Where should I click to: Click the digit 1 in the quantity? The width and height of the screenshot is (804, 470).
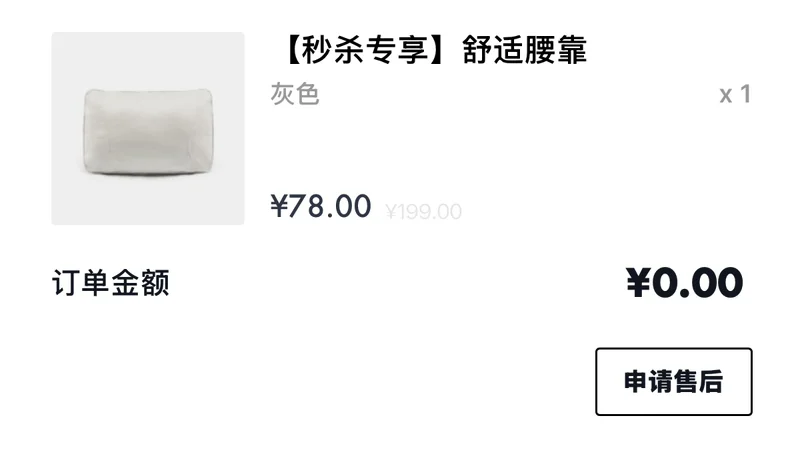point(746,94)
